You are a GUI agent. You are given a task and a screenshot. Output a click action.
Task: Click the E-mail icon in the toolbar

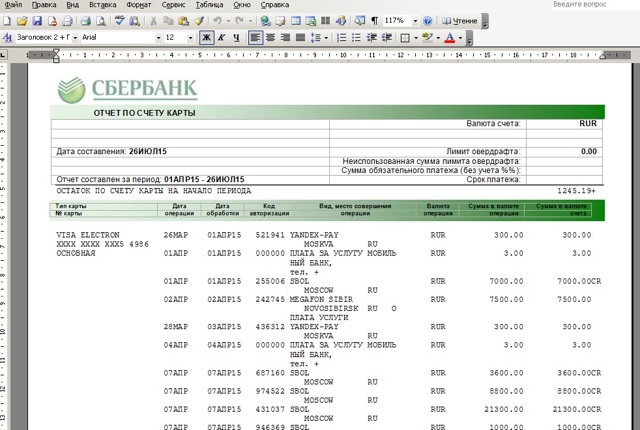[x=67, y=21]
